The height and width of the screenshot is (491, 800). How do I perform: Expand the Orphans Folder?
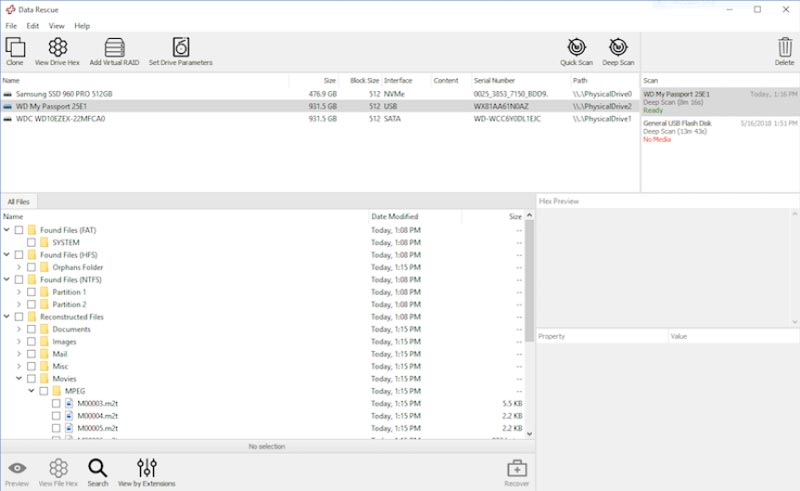pyautogui.click(x=19, y=267)
